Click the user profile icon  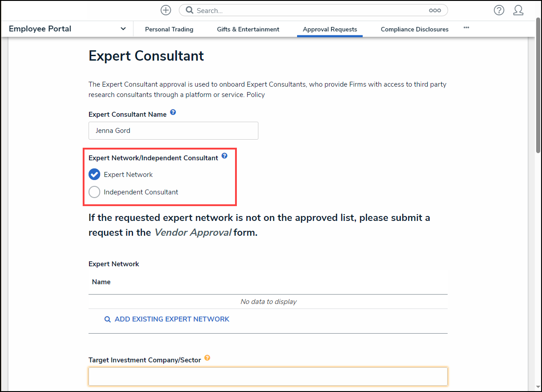[518, 10]
